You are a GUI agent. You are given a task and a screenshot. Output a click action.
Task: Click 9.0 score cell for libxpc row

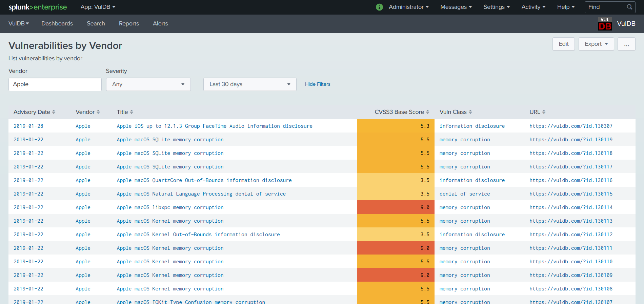click(396, 207)
